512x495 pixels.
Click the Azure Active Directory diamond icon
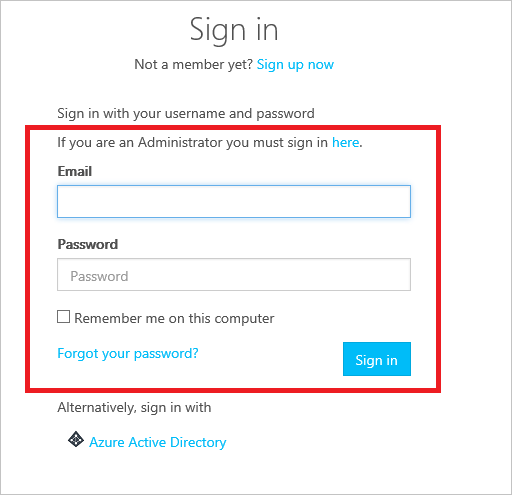pyautogui.click(x=76, y=439)
